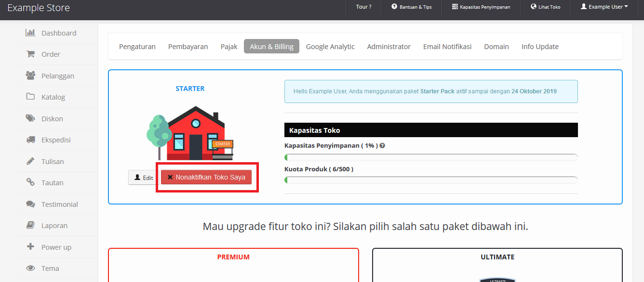This screenshot has height=282, width=644.
Task: Click the Tautan chain link icon
Action: 30,182
